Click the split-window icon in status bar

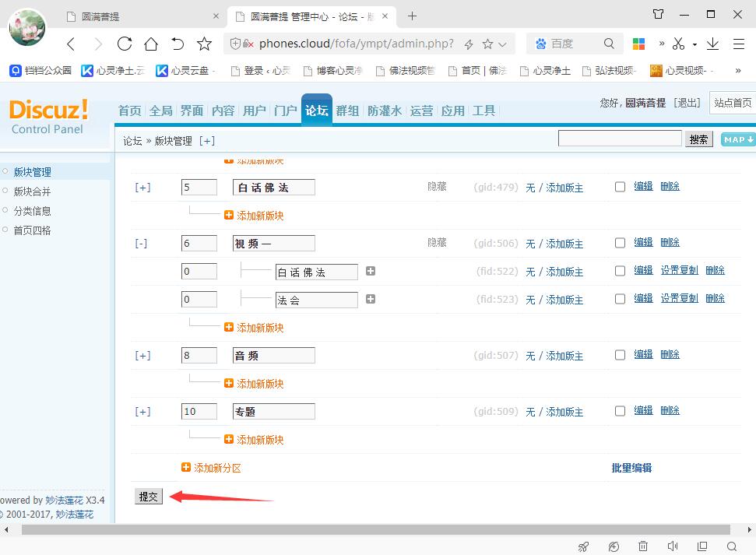pos(702,546)
